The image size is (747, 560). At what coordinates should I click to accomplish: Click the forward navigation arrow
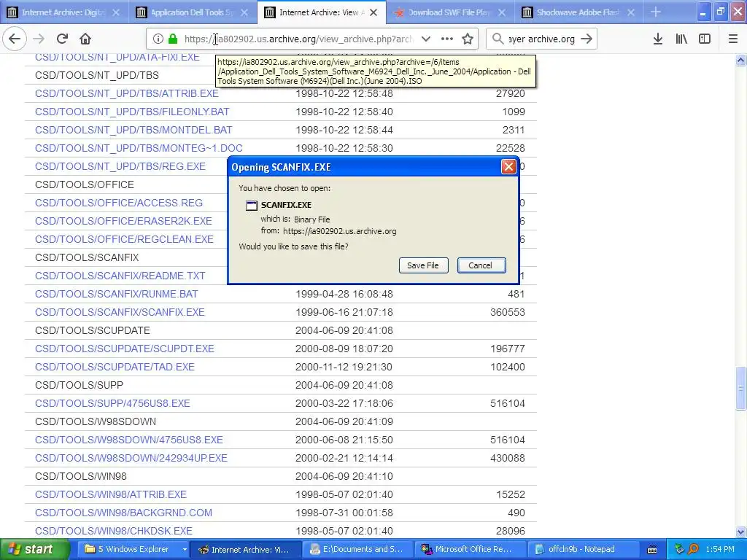pos(39,39)
